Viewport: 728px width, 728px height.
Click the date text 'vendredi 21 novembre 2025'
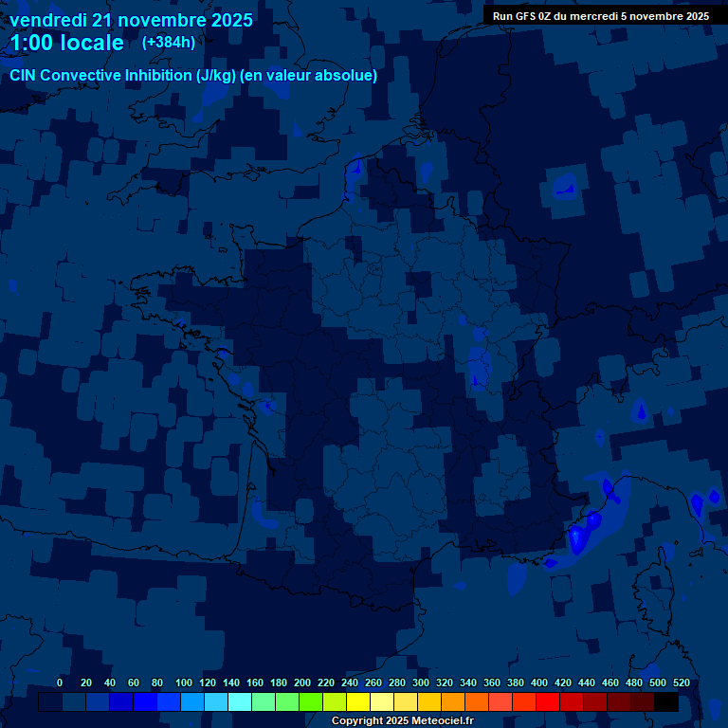tap(131, 21)
